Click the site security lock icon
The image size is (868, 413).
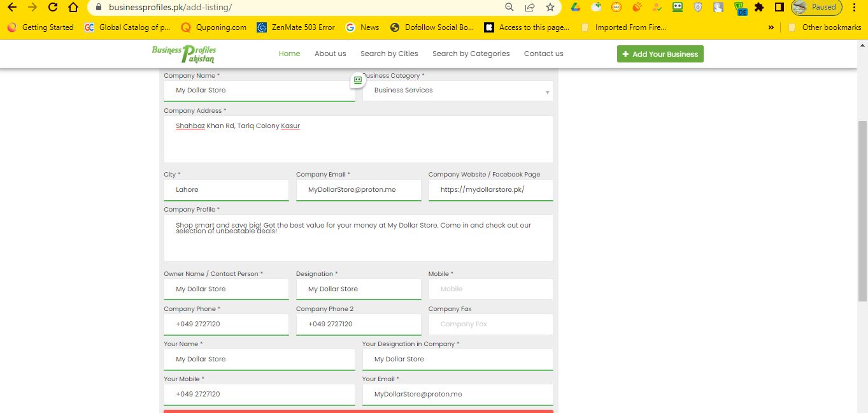[x=97, y=8]
